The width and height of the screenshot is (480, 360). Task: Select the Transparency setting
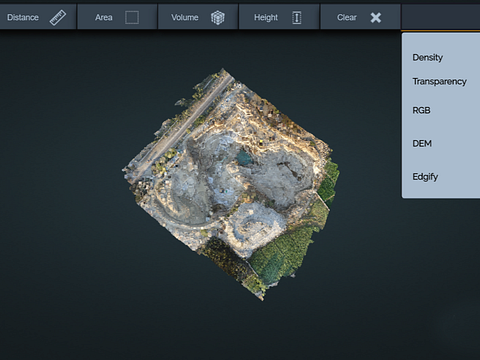[439, 82]
